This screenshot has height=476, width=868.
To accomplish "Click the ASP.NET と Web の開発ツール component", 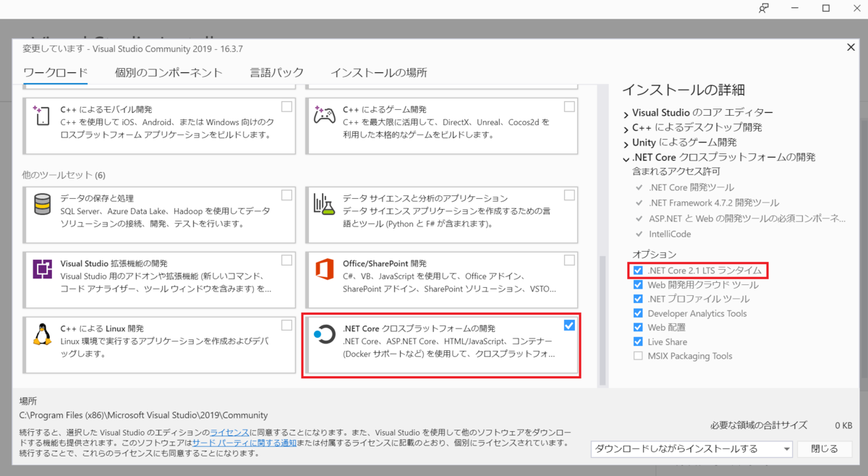I will [x=746, y=218].
